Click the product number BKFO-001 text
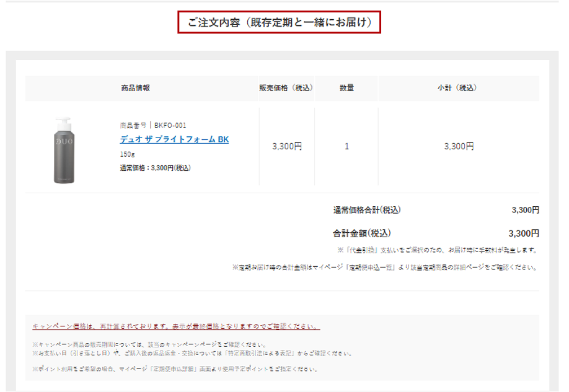 tap(152, 125)
